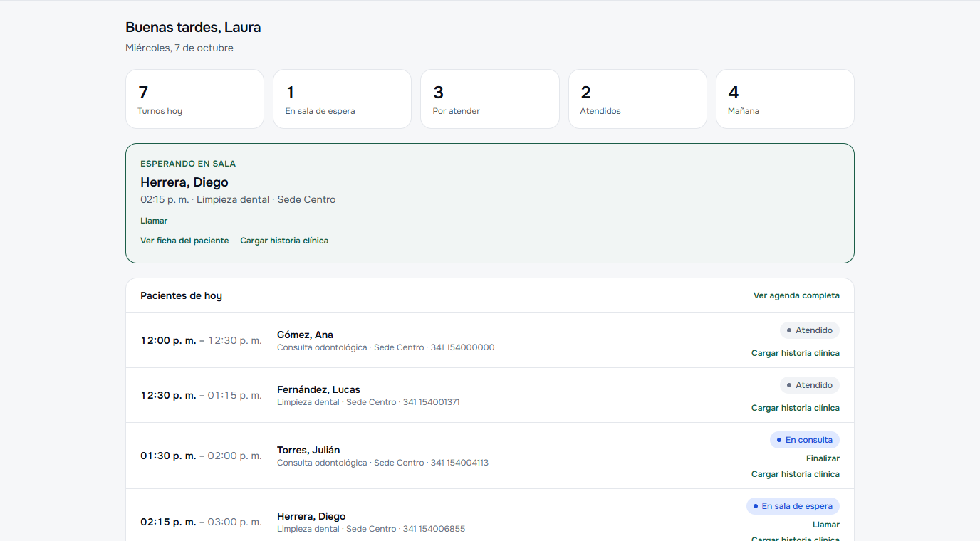Viewport: 980px width, 541px height.
Task: Click Llamar in the Herrera, Diego list row
Action: 826,525
